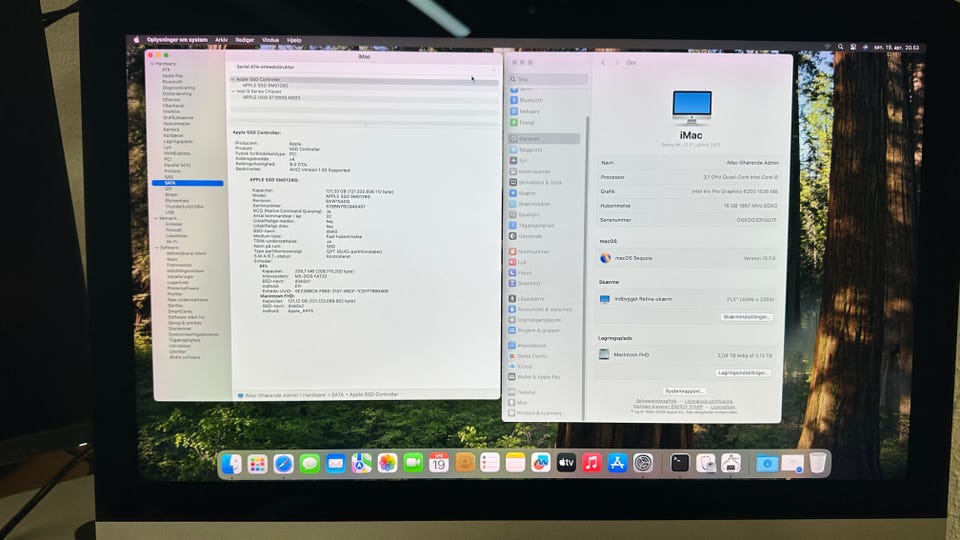This screenshot has height=540, width=960.
Task: Click the Lagringsindstillinger… button
Action: coord(743,373)
